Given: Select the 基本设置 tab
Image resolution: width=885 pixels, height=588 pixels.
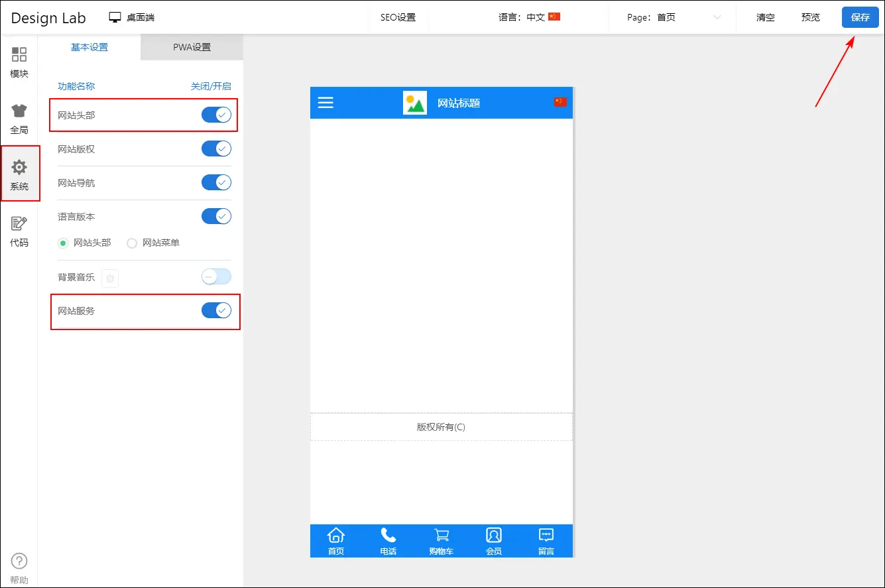Looking at the screenshot, I should (89, 47).
